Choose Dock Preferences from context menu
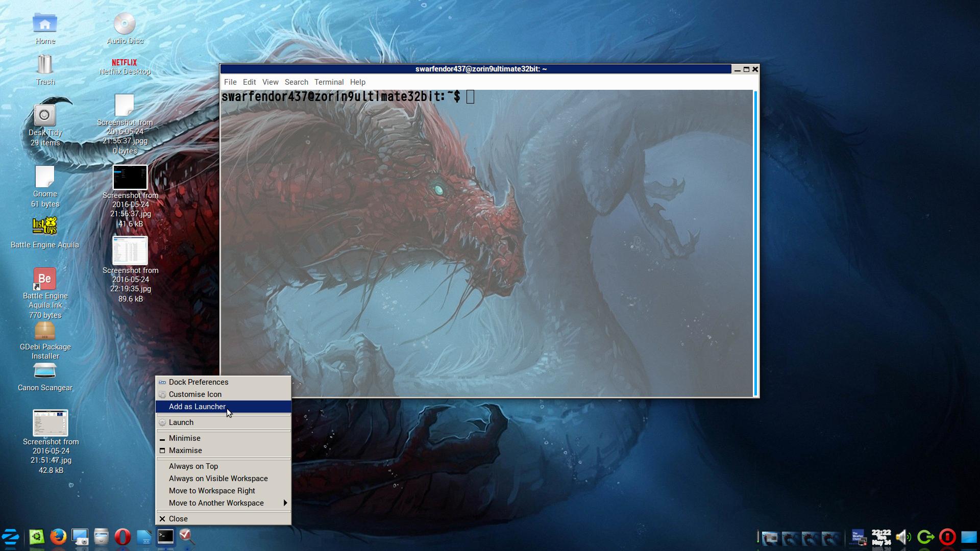 [199, 382]
